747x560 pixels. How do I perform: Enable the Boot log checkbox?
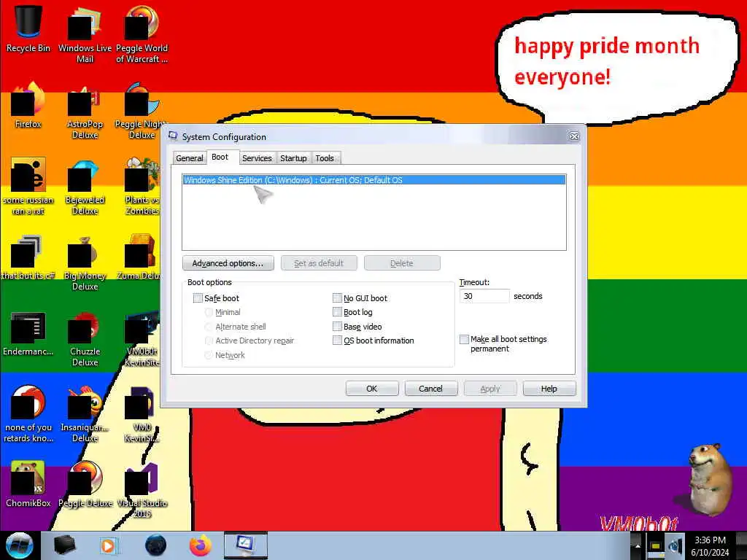tap(337, 312)
